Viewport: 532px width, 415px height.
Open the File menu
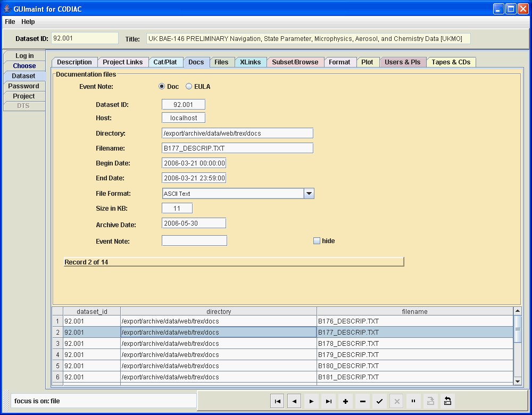(x=10, y=22)
